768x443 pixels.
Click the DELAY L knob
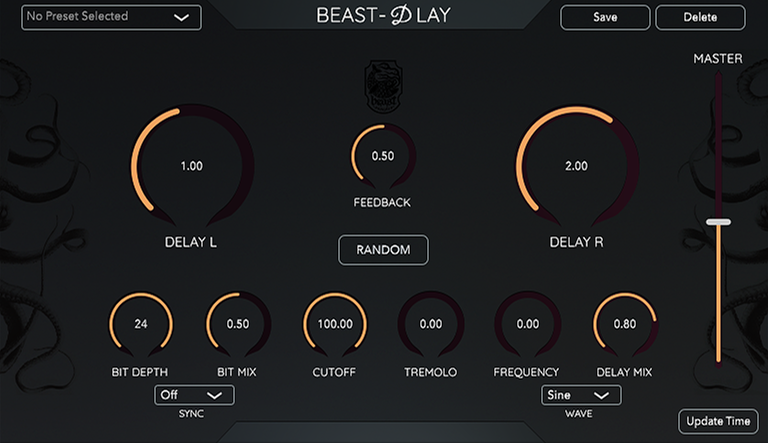pyautogui.click(x=192, y=166)
